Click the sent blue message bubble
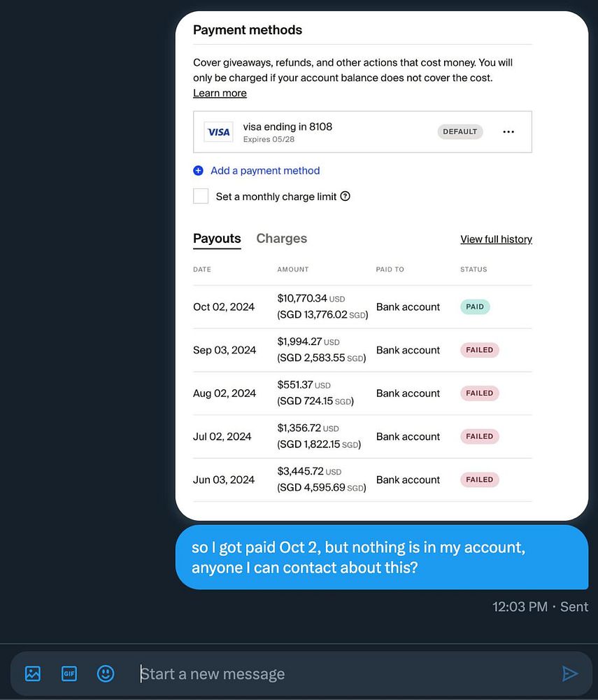 click(x=381, y=557)
